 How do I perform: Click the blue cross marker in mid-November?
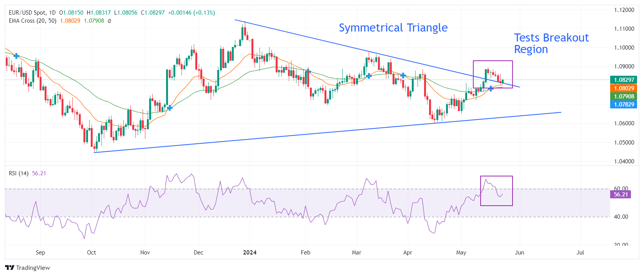[x=170, y=108]
